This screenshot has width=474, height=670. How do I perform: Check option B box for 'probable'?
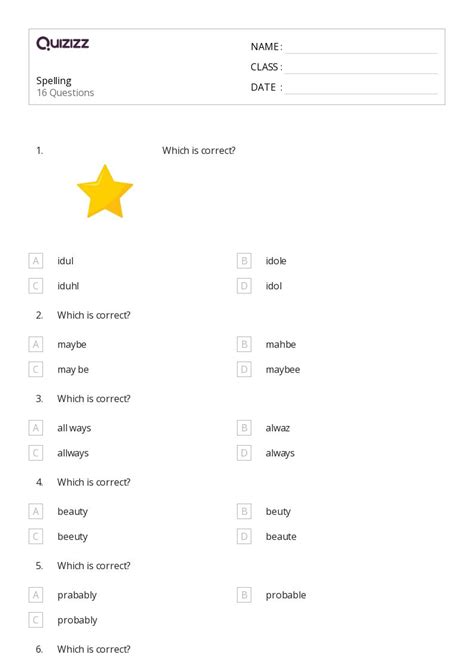point(244,595)
